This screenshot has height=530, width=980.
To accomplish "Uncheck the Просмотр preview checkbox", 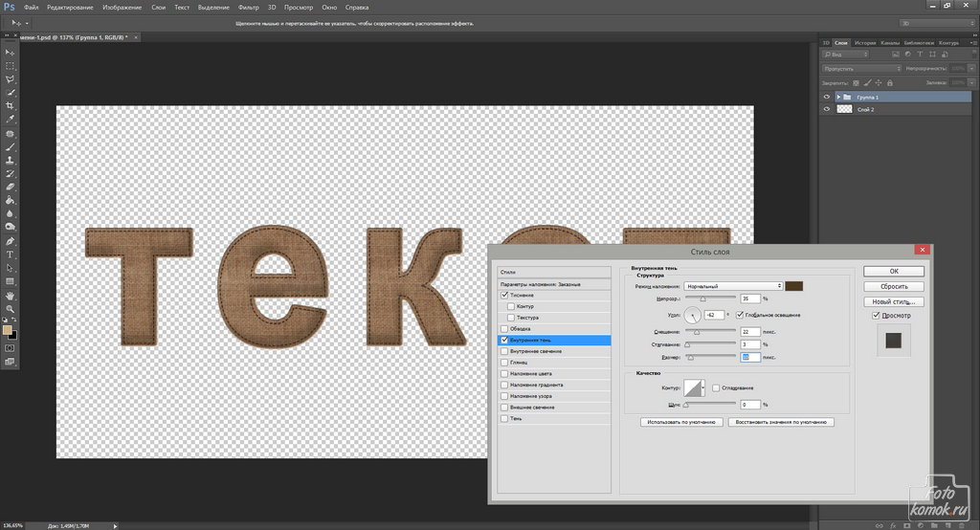I will coord(875,316).
